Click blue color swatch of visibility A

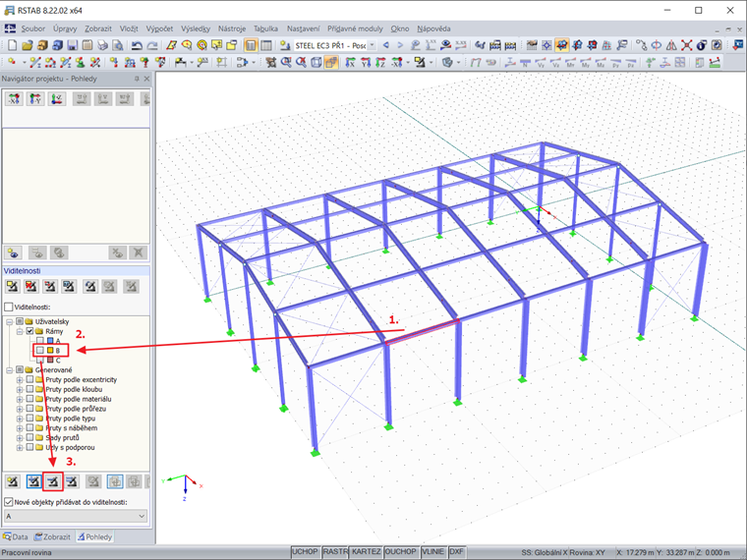tap(50, 341)
